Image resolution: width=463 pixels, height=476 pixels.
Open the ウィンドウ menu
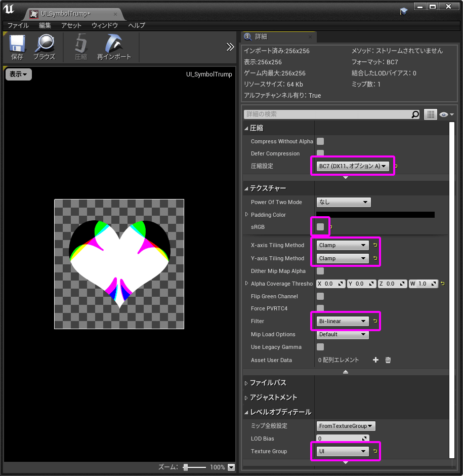tap(105, 25)
